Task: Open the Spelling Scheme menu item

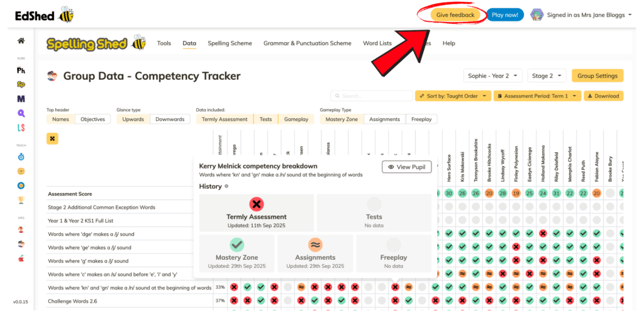Action: tap(230, 43)
